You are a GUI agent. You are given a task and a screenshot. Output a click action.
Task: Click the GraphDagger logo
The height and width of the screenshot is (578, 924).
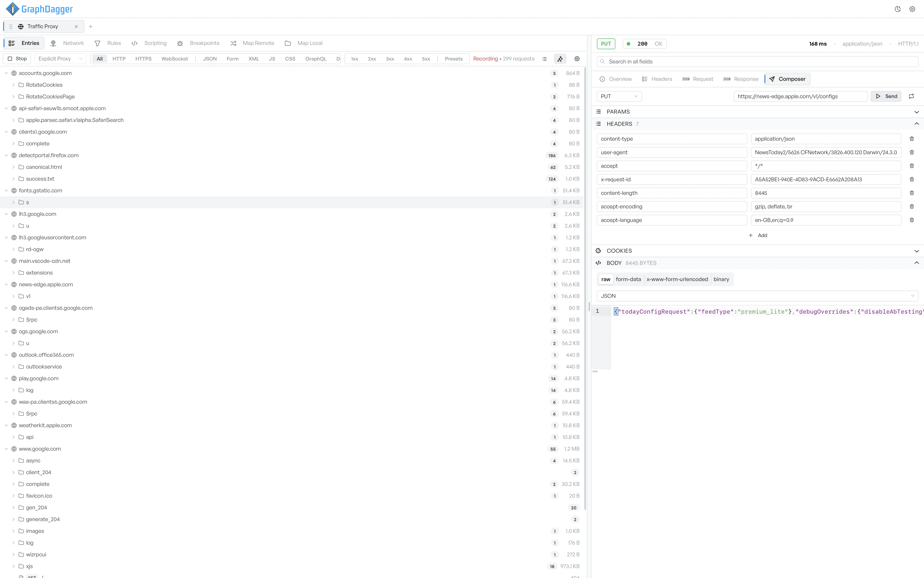point(39,9)
